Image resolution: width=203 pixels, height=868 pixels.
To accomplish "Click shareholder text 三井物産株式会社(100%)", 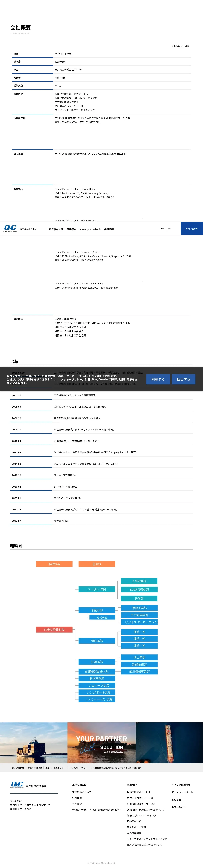I will pos(68,70).
